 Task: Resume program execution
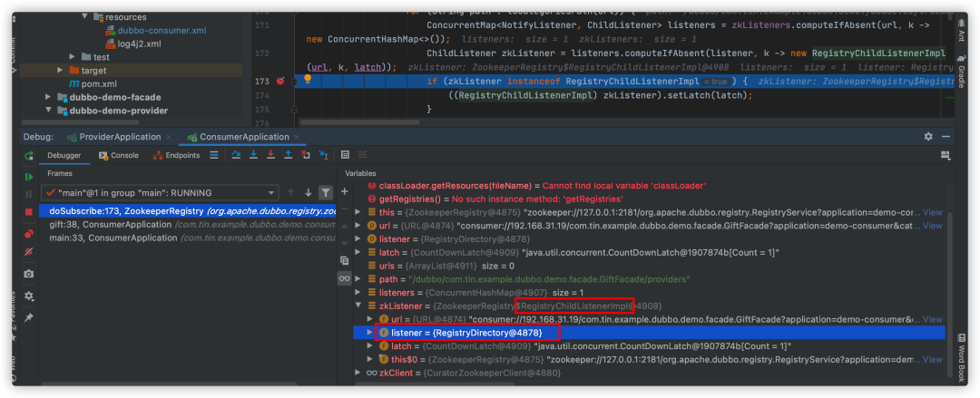pos(29,178)
